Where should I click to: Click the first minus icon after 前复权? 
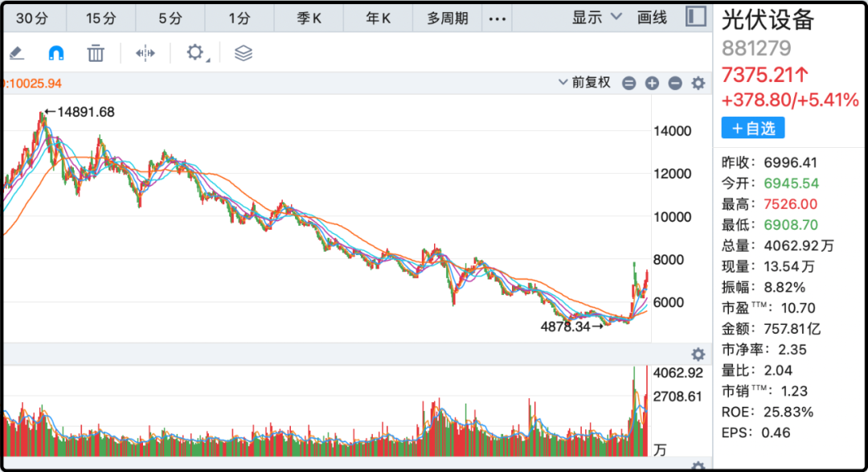pos(628,83)
